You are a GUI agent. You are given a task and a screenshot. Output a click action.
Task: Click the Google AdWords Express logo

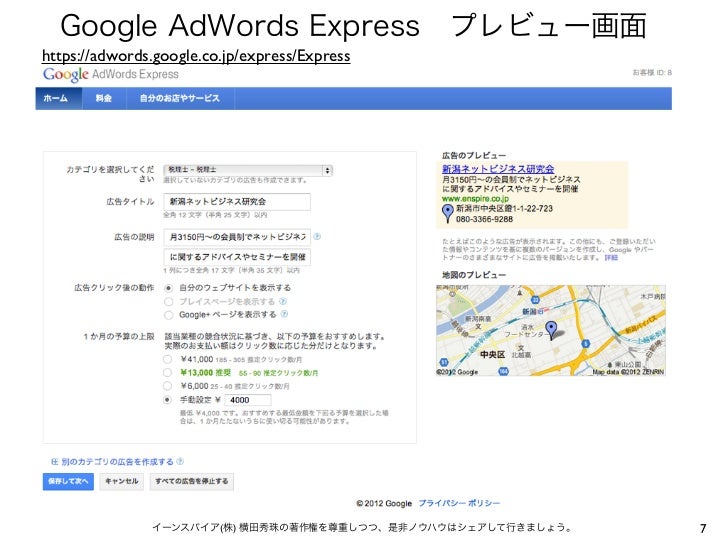[110, 74]
